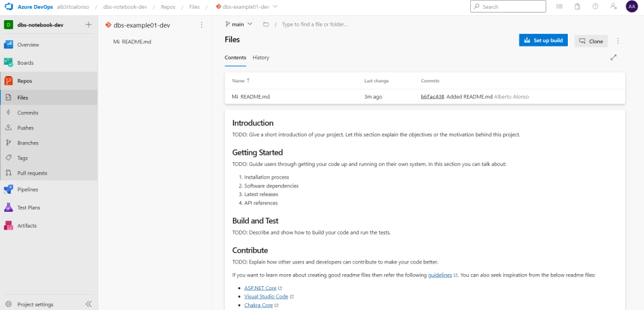The height and width of the screenshot is (310, 644).
Task: Open repository tree more options menu
Action: coord(201,25)
